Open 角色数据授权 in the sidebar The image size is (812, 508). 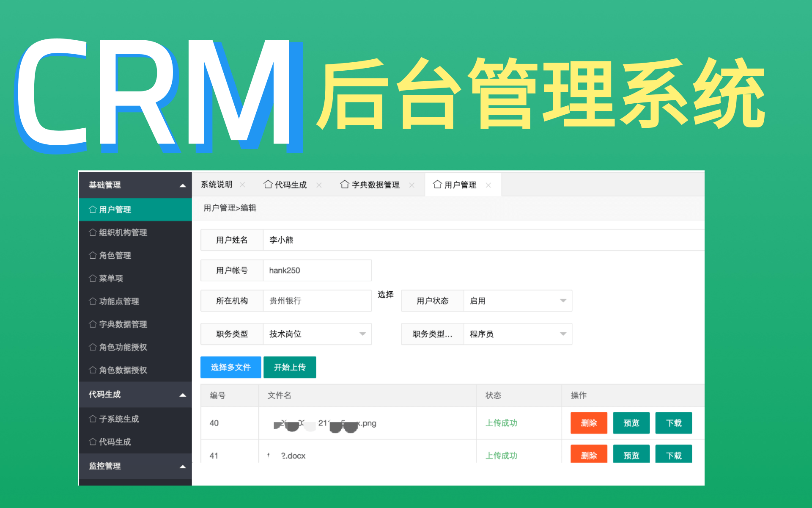pyautogui.click(x=135, y=370)
